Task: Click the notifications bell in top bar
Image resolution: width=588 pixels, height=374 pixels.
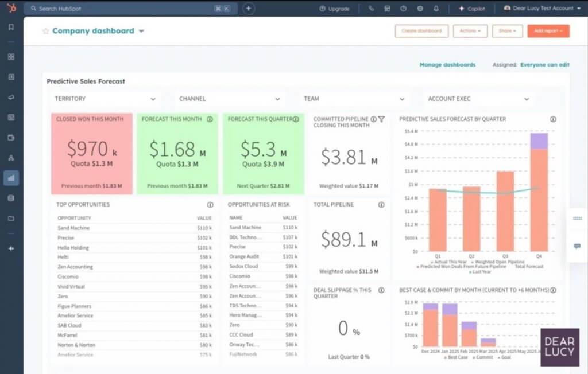Action: [x=436, y=8]
